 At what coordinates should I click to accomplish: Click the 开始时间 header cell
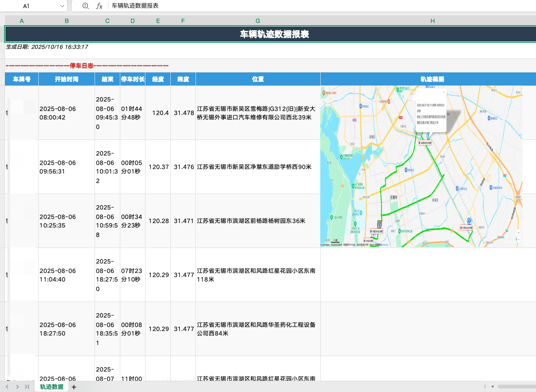coord(67,79)
